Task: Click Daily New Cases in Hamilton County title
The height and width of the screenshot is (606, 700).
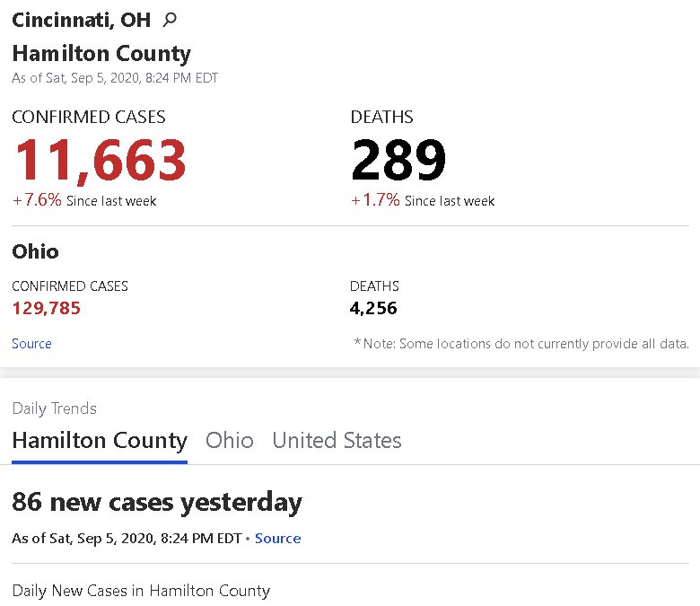Action: (x=141, y=591)
